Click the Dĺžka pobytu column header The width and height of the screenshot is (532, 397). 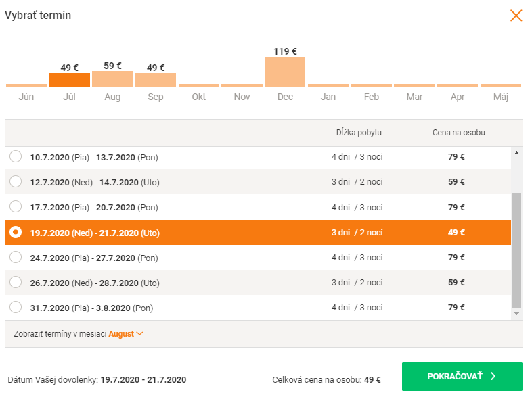click(x=359, y=133)
